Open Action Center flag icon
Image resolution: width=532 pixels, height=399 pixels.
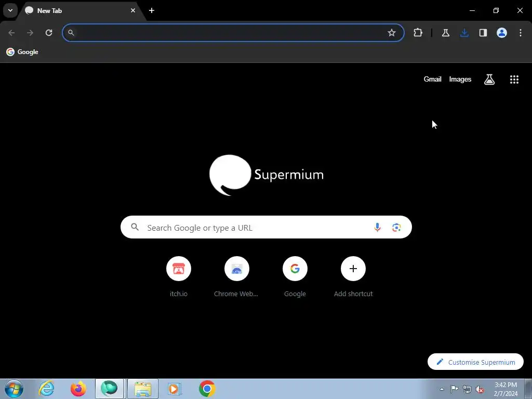coord(454,389)
